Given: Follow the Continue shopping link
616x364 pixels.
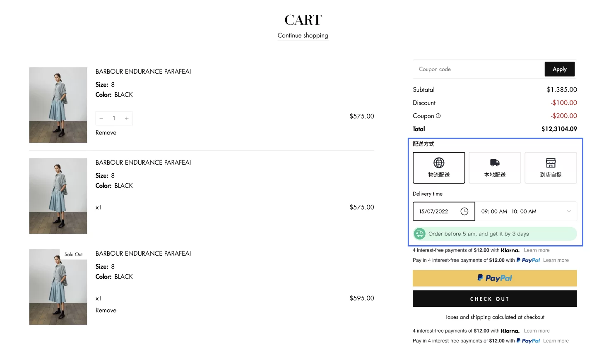Looking at the screenshot, I should (303, 36).
